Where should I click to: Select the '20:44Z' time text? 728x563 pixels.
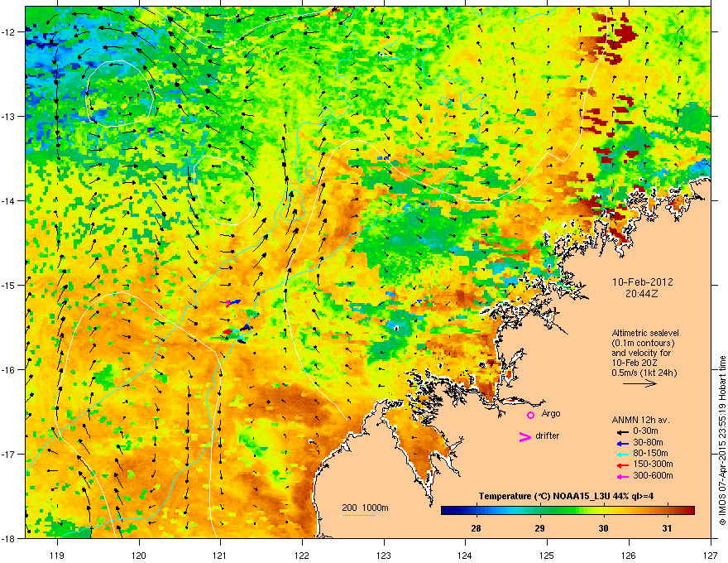click(642, 294)
